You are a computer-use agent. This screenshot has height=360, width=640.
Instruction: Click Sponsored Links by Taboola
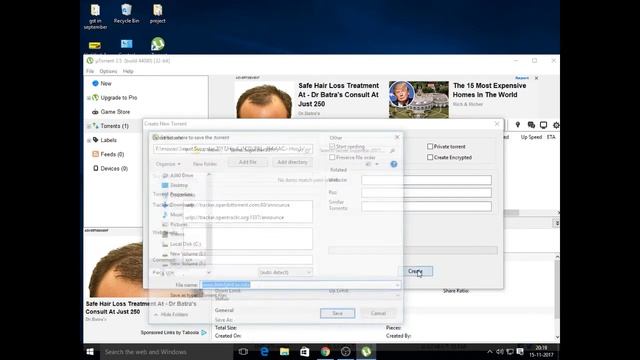169,332
